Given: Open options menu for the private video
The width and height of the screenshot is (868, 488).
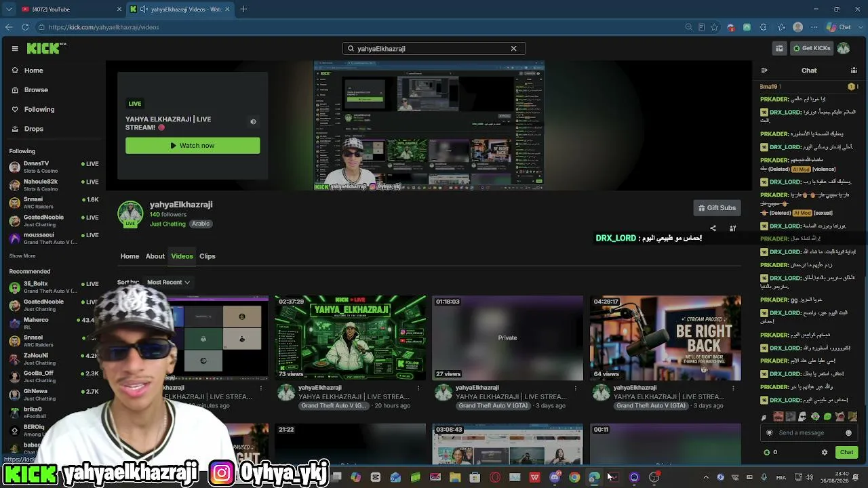Looking at the screenshot, I should (x=576, y=388).
